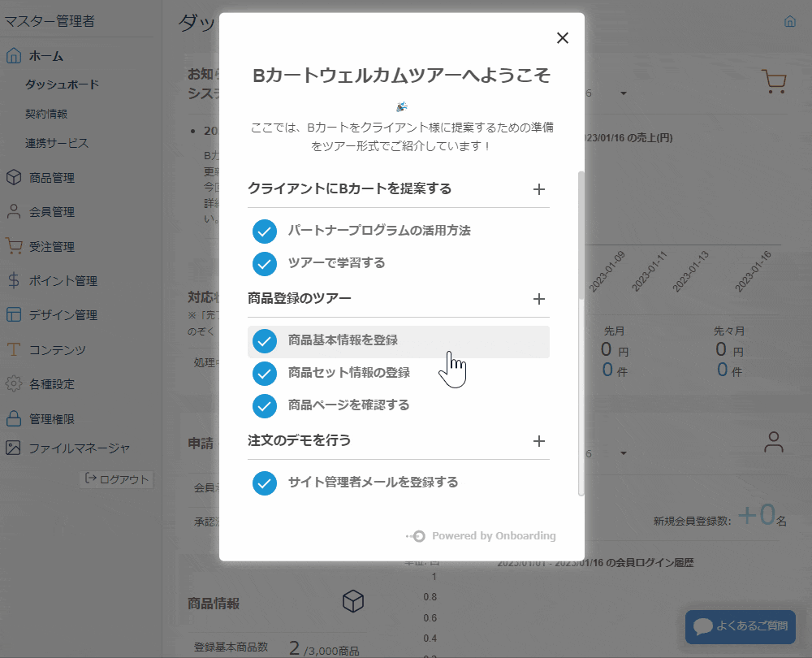The width and height of the screenshot is (812, 658).
Task: Click the Onboarding logo icon
Action: click(416, 536)
